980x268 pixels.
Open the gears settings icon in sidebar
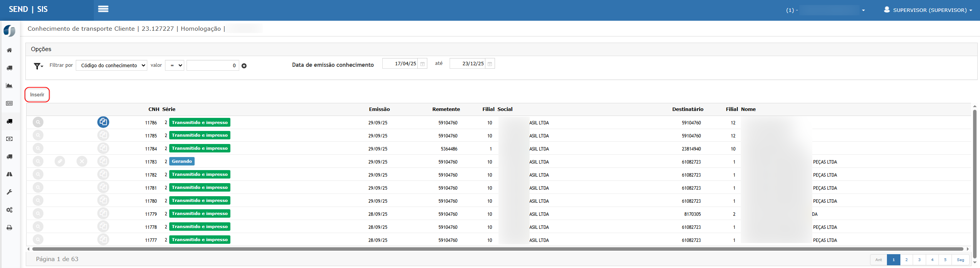[10, 210]
